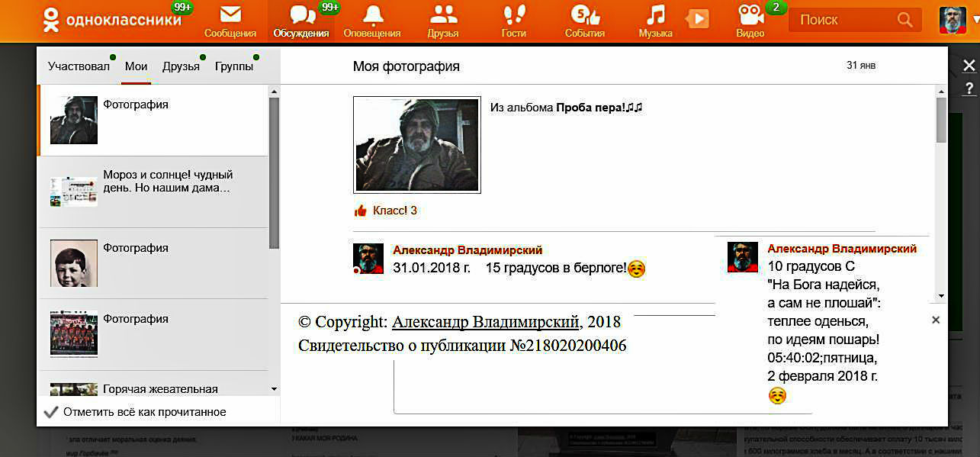This screenshot has height=457, width=980.
Task: Click the search magnifier icon
Action: 904,20
